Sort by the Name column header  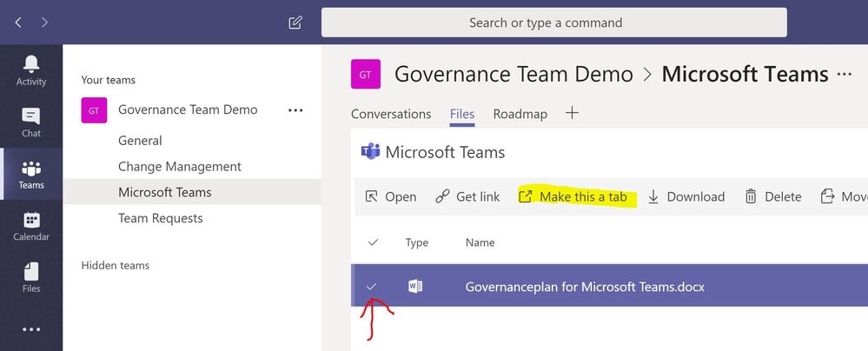point(480,242)
